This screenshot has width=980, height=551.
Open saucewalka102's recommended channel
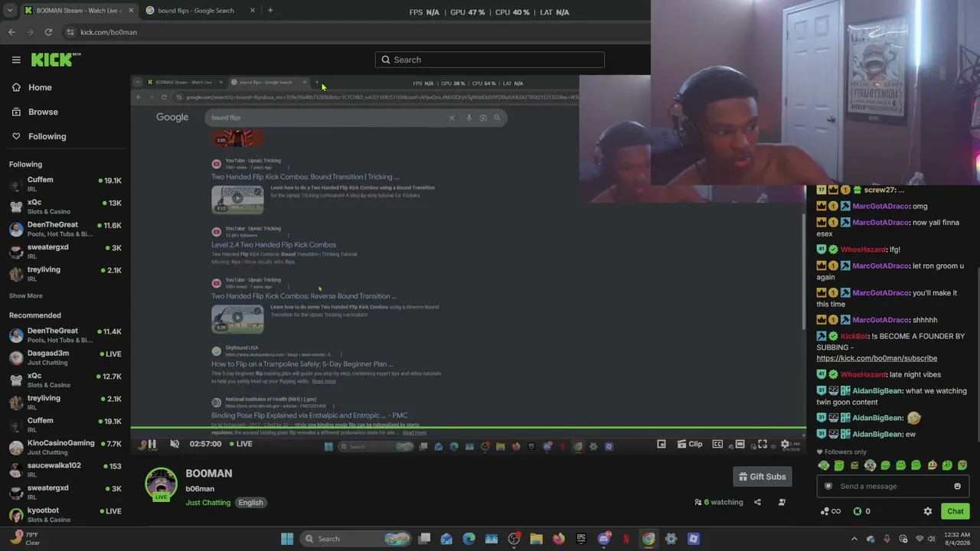click(x=65, y=470)
